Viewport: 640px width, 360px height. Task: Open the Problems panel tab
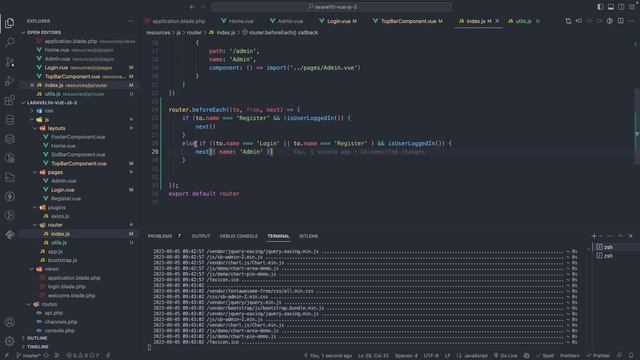point(160,236)
